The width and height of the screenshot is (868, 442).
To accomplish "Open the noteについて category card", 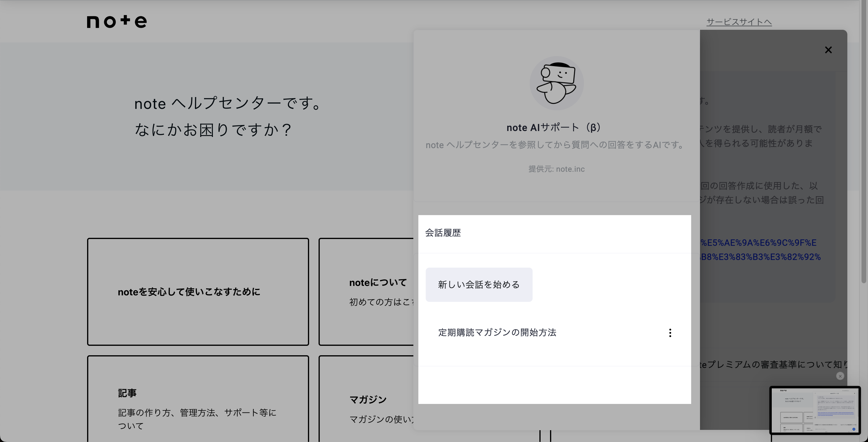I will pyautogui.click(x=366, y=292).
